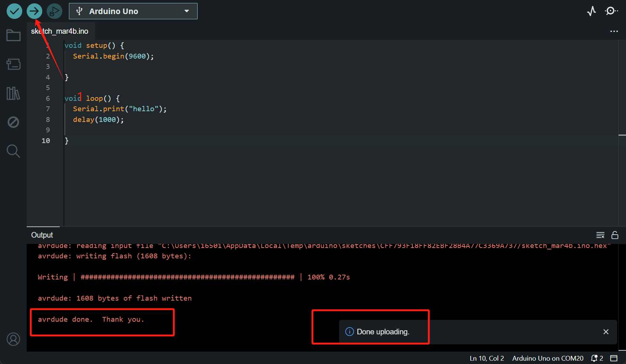Screen dimensions: 626x364
Task: Click line number 7 in the gutter
Action: click(48, 109)
